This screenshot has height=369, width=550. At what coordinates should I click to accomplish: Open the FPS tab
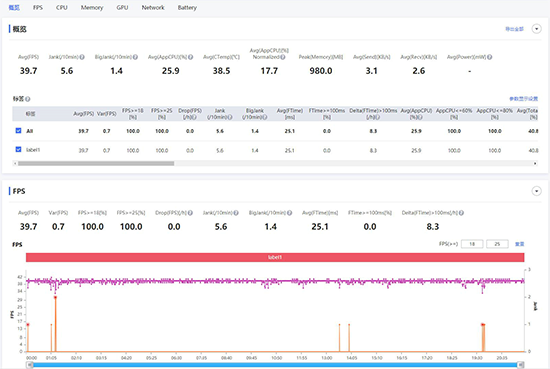(x=38, y=7)
